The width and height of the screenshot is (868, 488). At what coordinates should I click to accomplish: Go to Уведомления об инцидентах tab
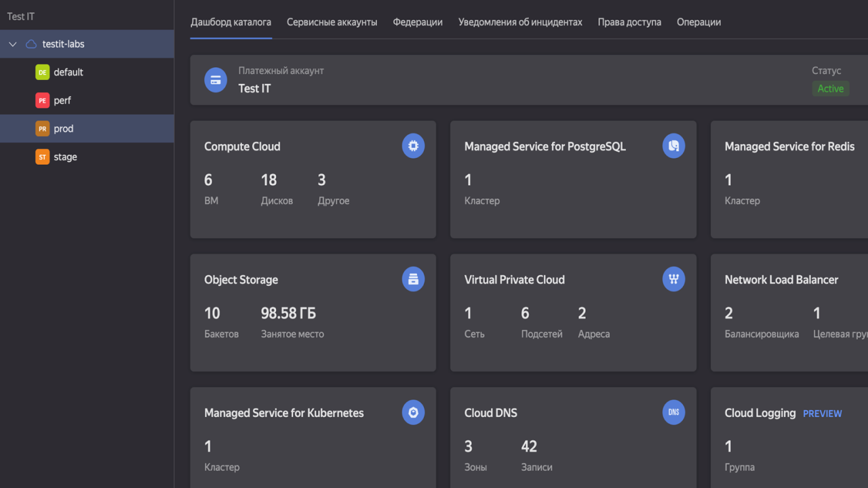pyautogui.click(x=520, y=22)
